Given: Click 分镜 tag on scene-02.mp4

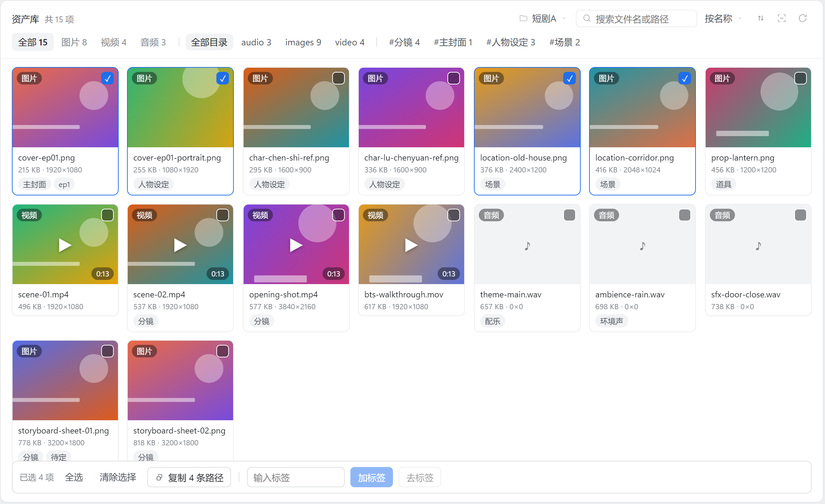Looking at the screenshot, I should click(146, 321).
